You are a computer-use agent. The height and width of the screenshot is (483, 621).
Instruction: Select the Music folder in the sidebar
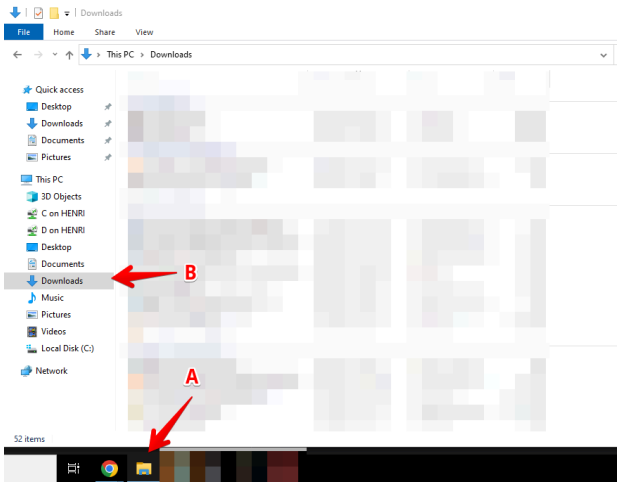click(52, 297)
